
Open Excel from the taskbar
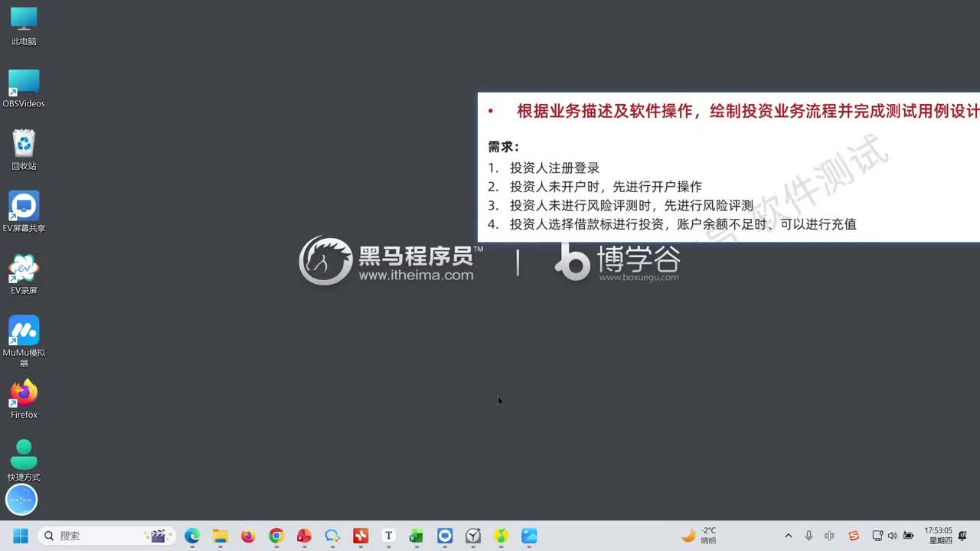tap(416, 536)
